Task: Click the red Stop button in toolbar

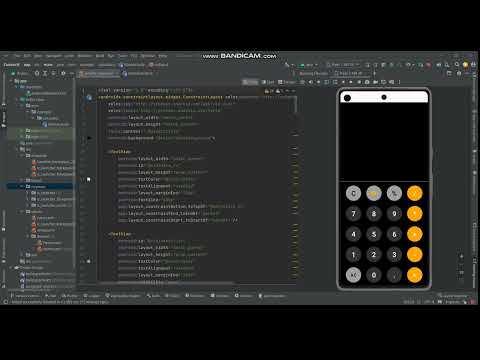Action: pos(428,65)
